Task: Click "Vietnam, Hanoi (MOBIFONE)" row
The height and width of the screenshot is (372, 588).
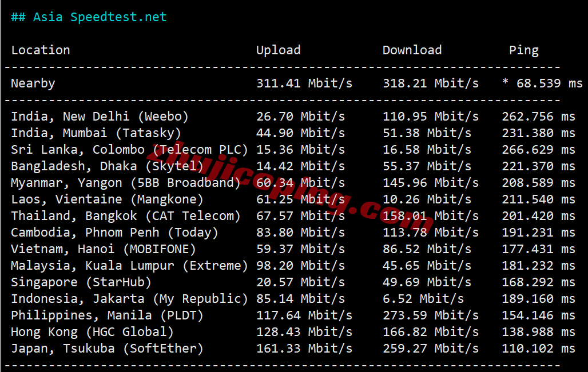Action: click(103, 249)
